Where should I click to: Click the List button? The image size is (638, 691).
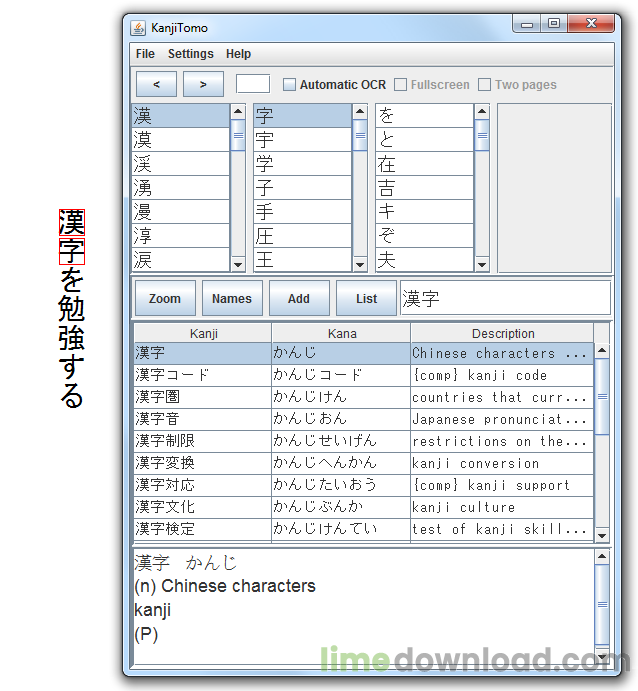pos(366,298)
